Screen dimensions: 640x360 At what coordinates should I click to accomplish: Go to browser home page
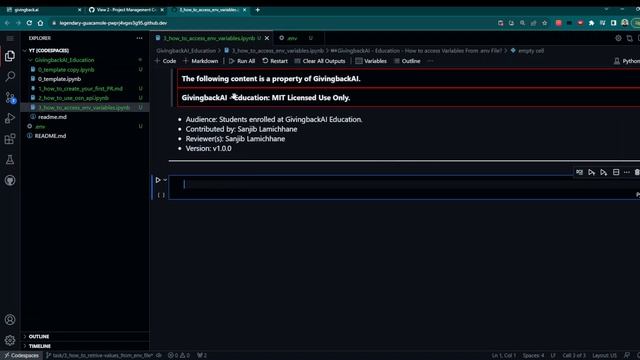(40, 23)
